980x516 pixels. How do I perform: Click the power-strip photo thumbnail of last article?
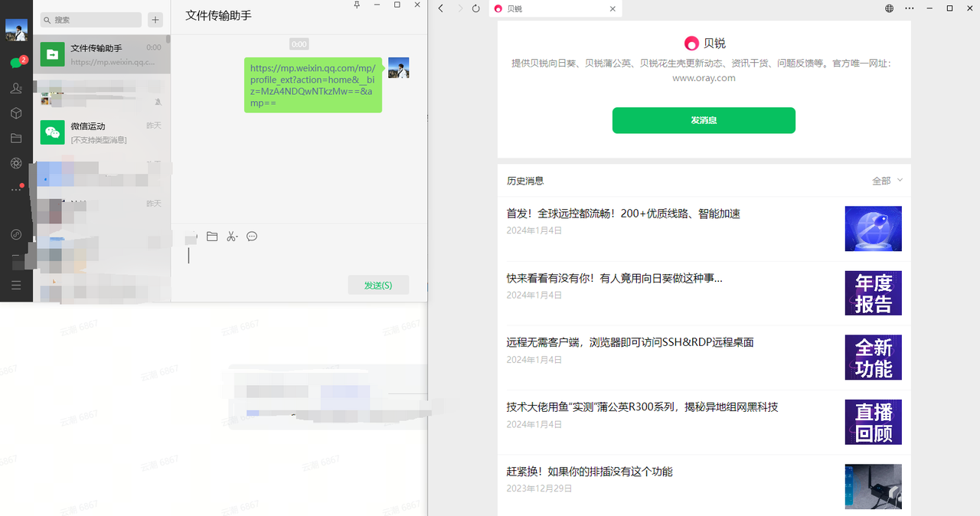pos(874,486)
